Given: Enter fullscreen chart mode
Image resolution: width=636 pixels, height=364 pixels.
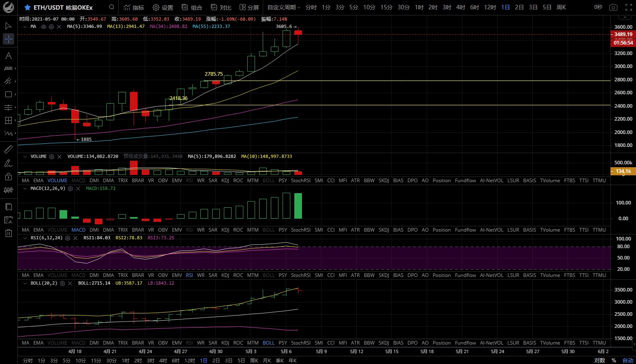Looking at the screenshot, I should coord(628,7).
